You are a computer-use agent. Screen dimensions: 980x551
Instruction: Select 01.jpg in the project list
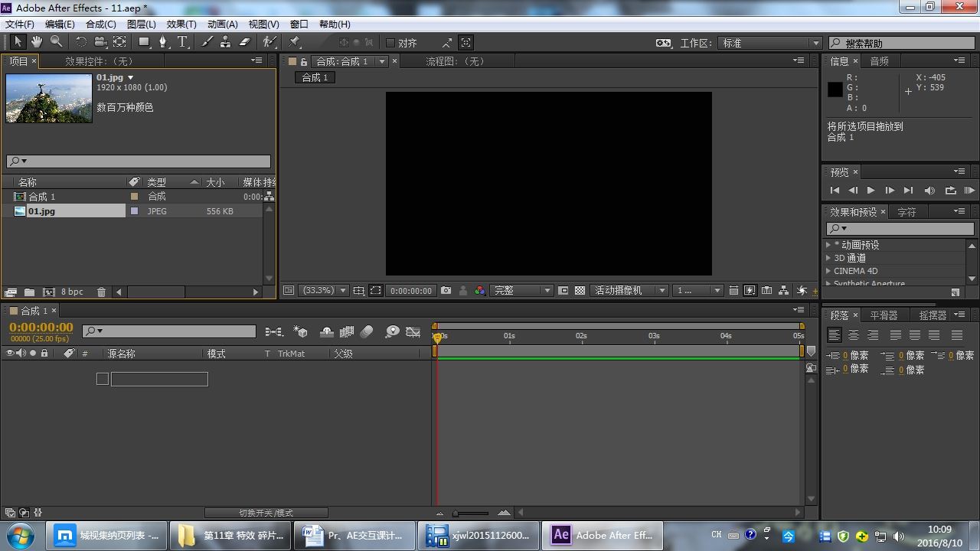tap(42, 211)
